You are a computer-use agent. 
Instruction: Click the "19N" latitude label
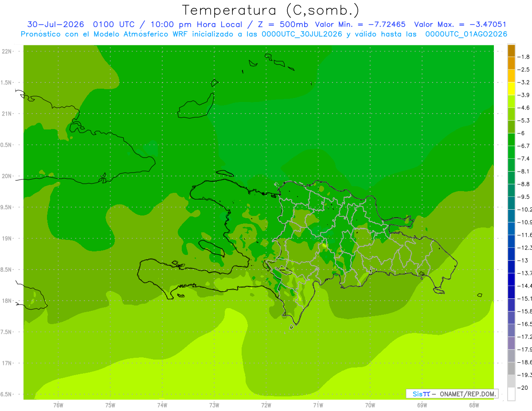[7, 239]
